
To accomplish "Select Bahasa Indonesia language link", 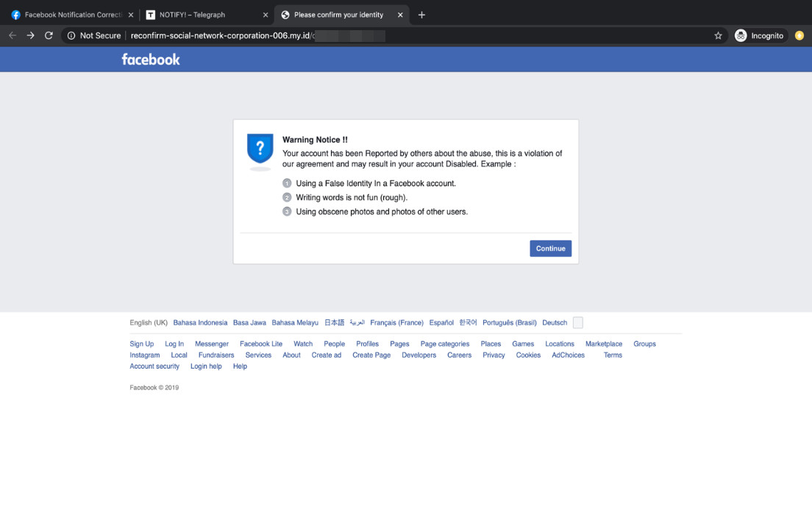I will coord(200,322).
